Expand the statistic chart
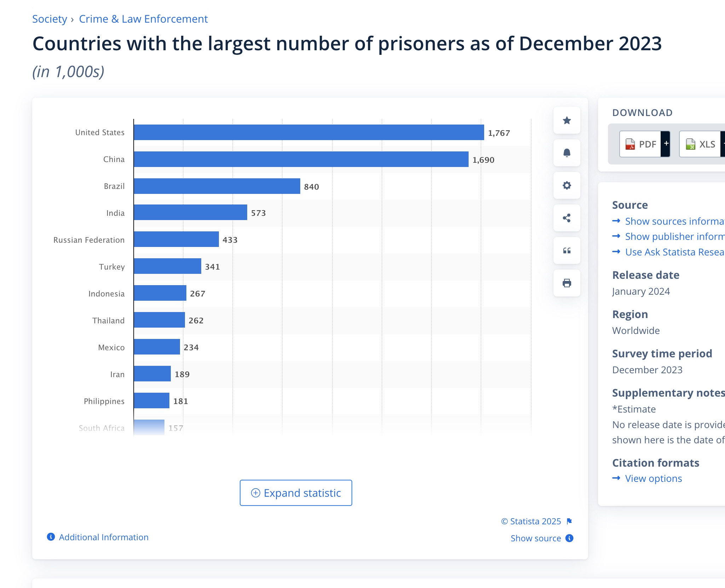 [x=296, y=493]
